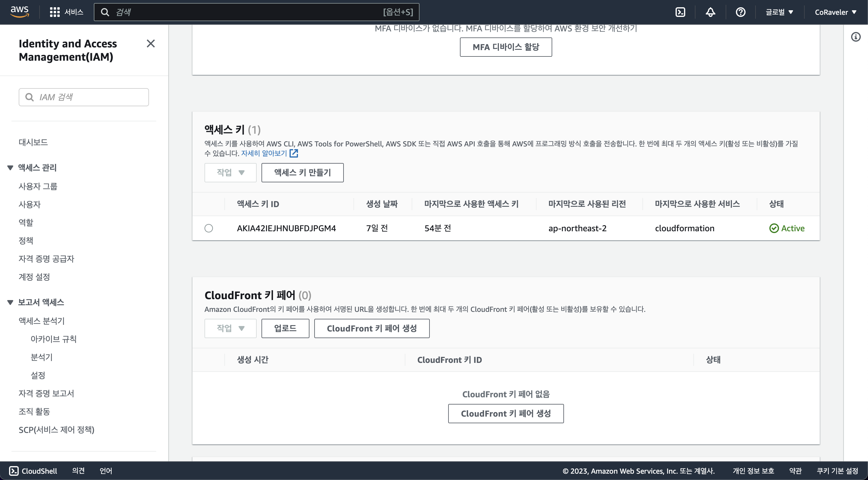The height and width of the screenshot is (480, 868).
Task: Click the 액세스 키 ID column header
Action: click(x=258, y=204)
